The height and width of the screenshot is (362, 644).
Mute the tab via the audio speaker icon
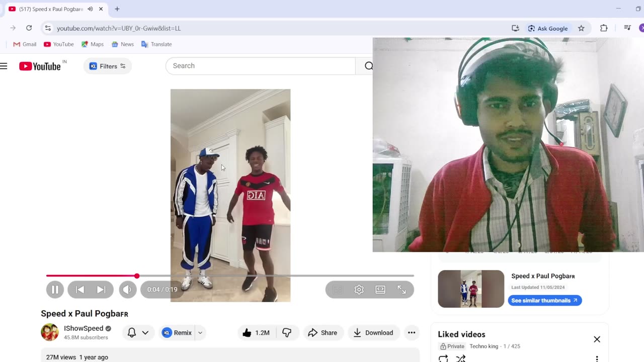90,9
